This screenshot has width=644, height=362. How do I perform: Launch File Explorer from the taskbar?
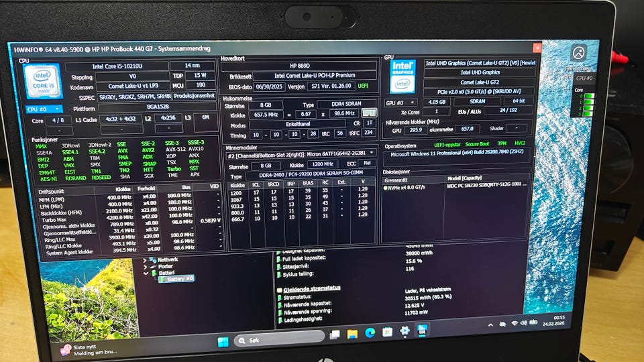[352, 334]
